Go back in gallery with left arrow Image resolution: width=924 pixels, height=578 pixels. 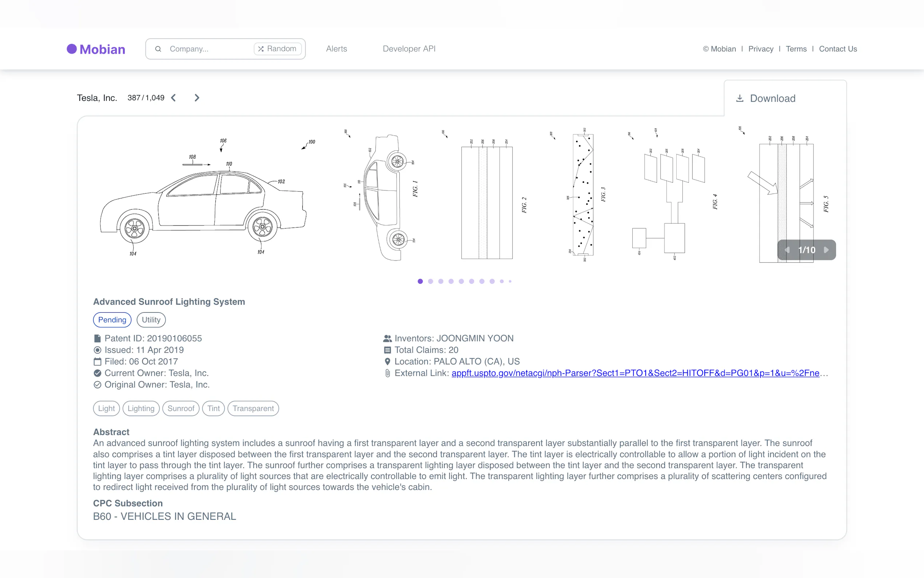787,250
